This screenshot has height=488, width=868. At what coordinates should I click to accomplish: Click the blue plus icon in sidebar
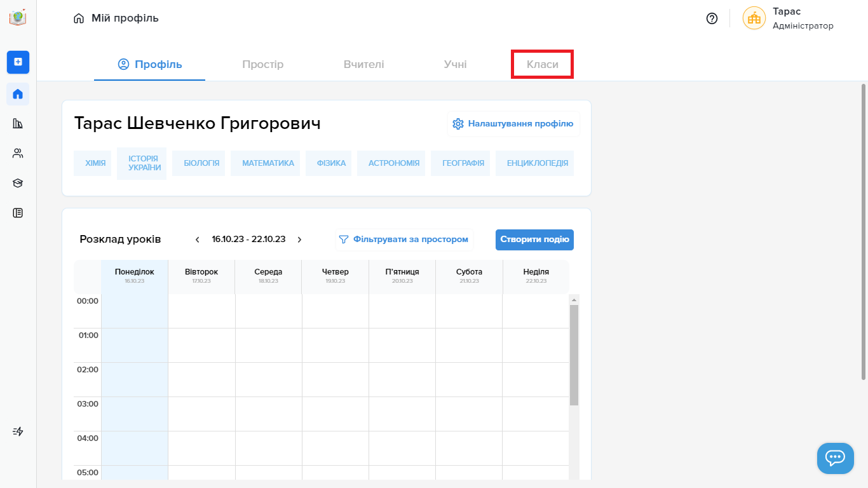pyautogui.click(x=18, y=62)
